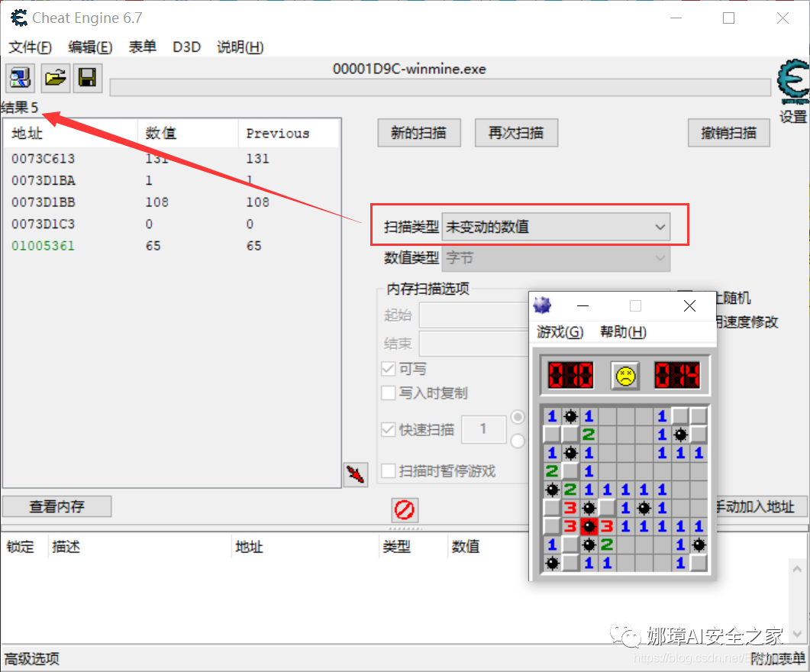Open the 说明(H) menu
The width and height of the screenshot is (810, 672).
point(240,47)
